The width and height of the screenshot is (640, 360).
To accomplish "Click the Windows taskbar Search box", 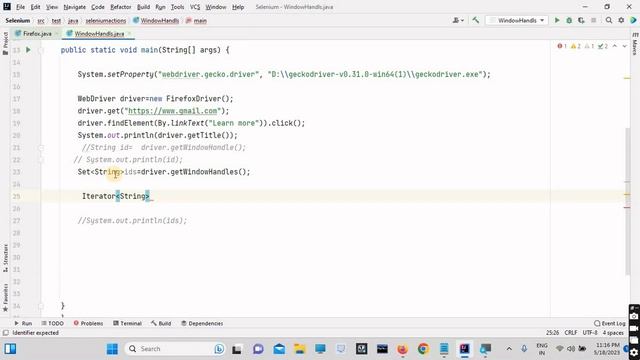I will pos(176,349).
